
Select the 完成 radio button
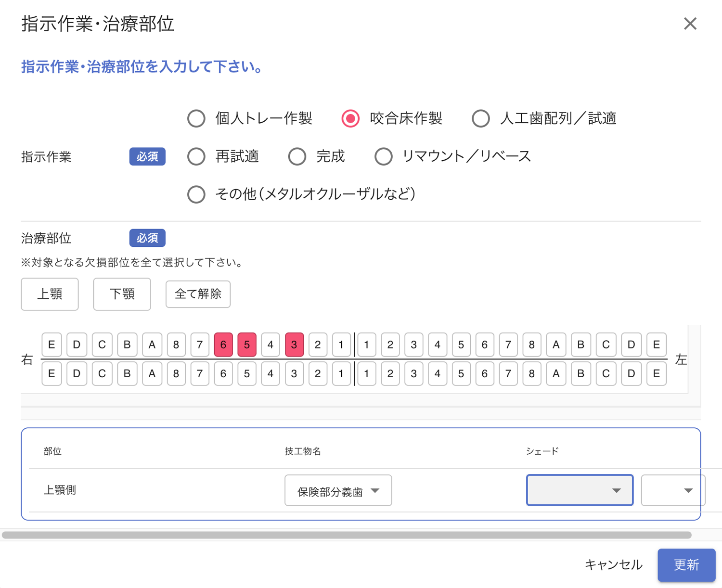tap(297, 156)
